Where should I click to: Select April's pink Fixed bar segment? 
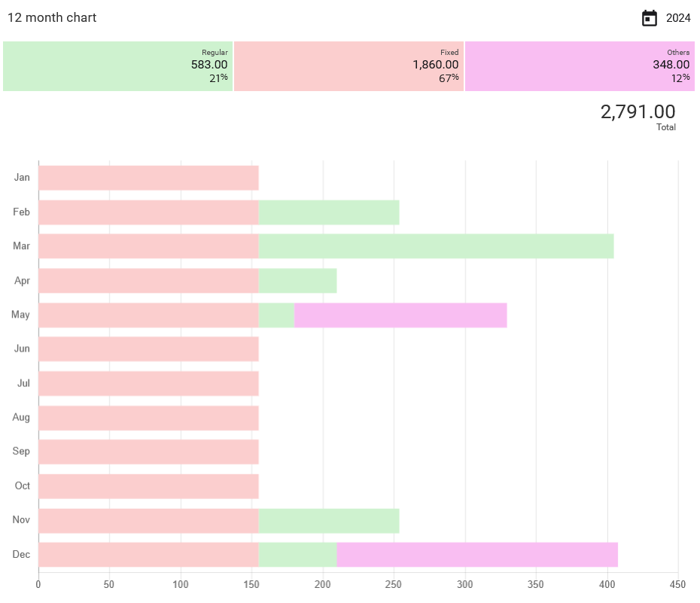pos(147,280)
